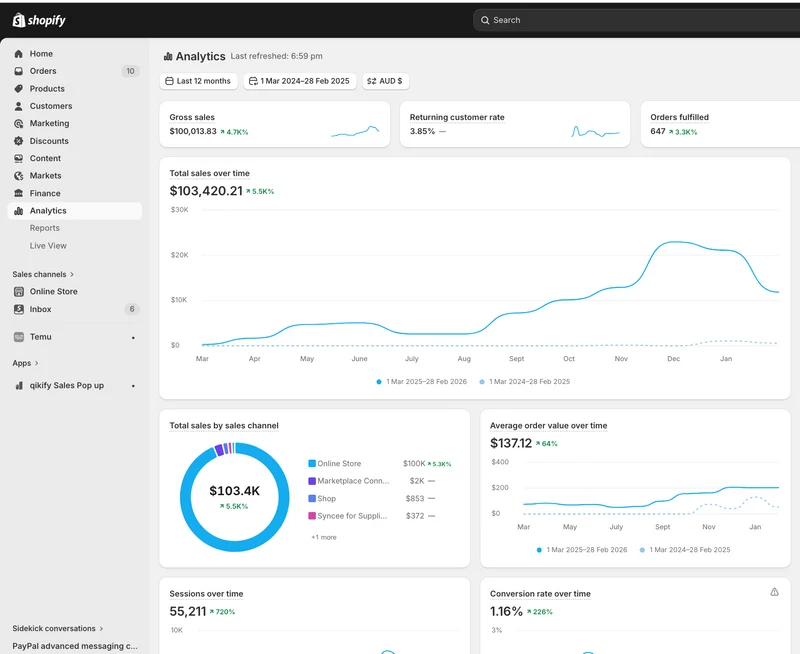Show +1 more sales channels

324,537
